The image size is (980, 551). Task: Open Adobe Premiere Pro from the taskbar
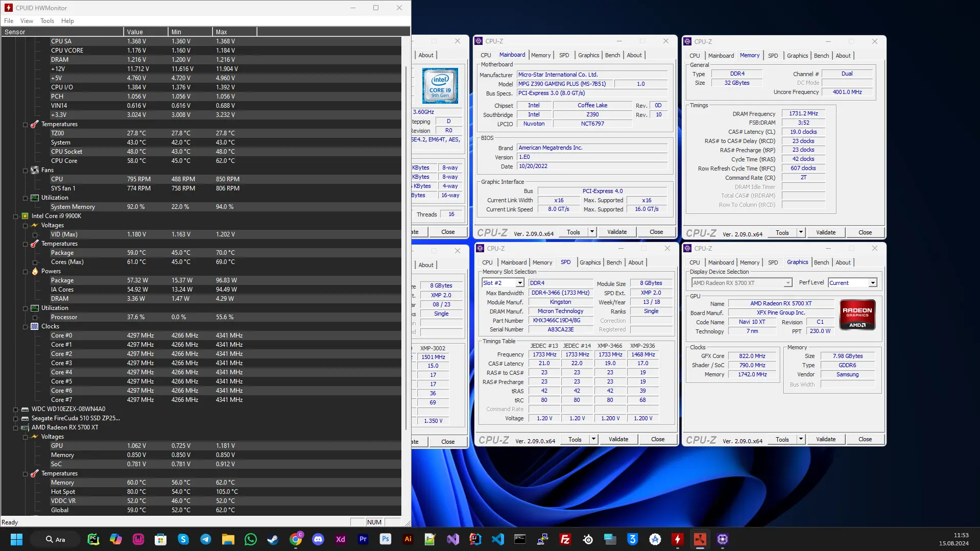coord(363,539)
